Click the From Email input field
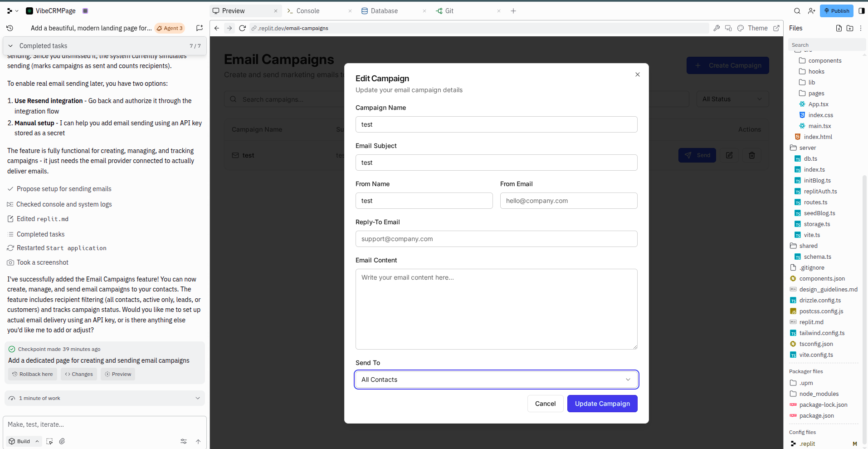 568,201
